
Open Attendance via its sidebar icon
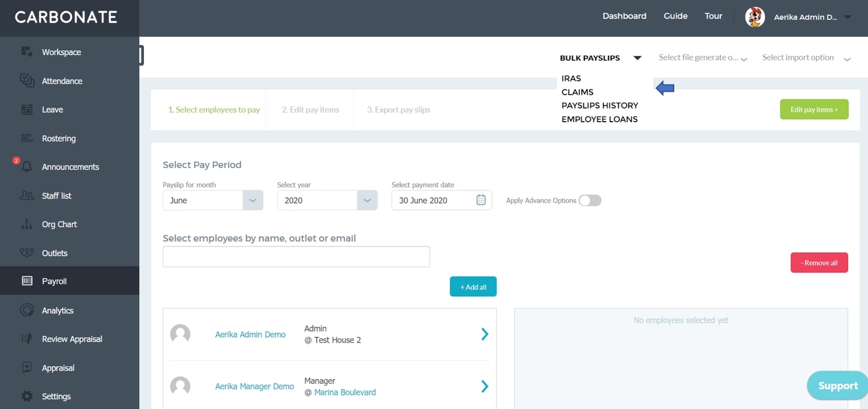(x=27, y=80)
